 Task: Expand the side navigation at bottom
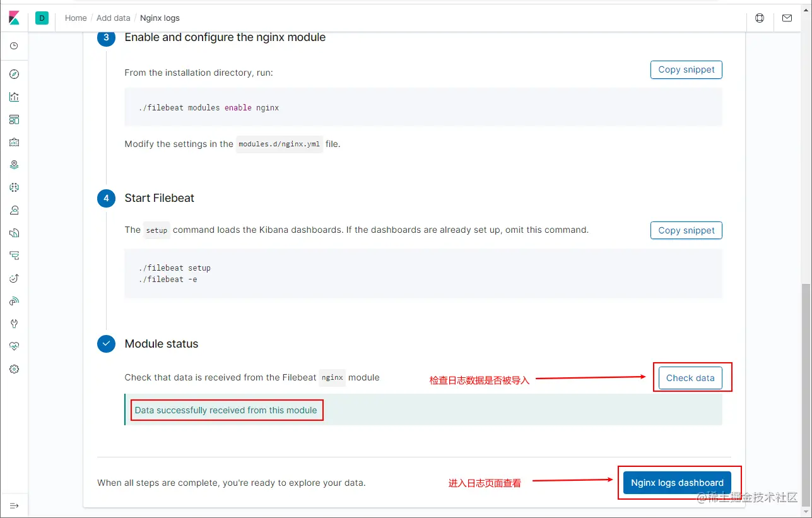pos(14,505)
